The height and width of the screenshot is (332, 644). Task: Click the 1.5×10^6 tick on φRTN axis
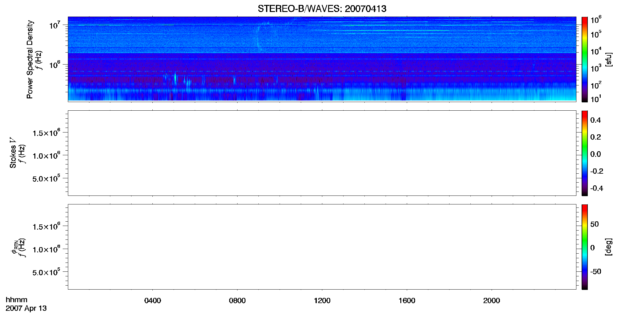[46, 226]
